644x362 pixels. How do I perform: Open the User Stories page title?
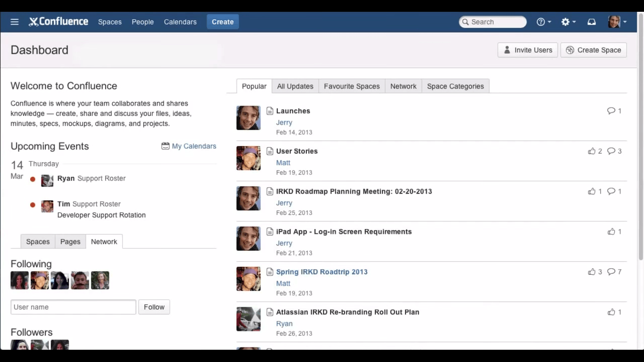(297, 151)
